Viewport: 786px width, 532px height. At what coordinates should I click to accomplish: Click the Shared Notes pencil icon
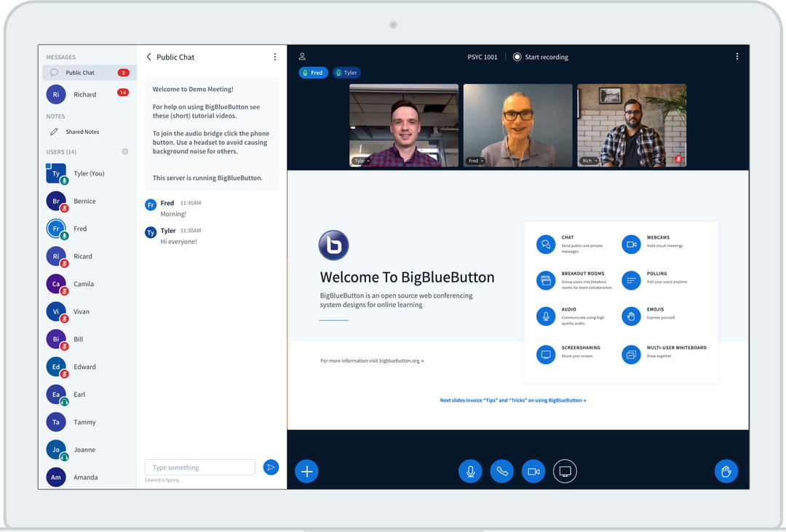(54, 132)
